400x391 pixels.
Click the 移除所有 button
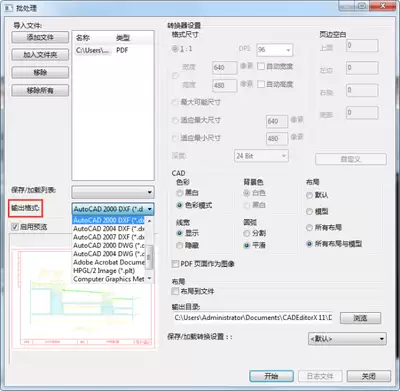point(40,90)
